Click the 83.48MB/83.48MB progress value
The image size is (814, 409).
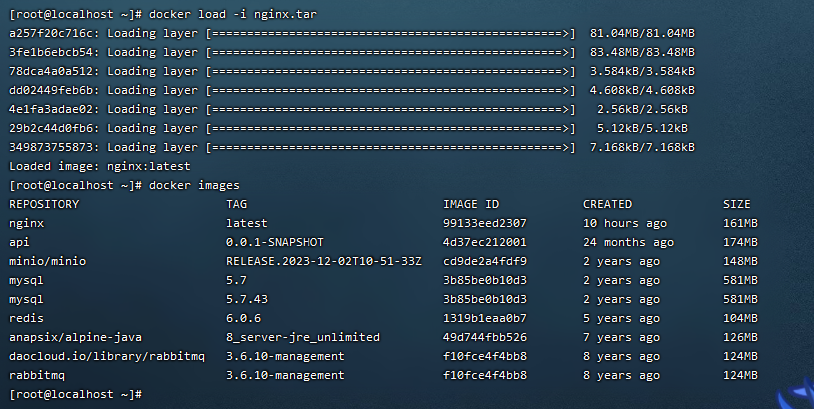click(642, 52)
